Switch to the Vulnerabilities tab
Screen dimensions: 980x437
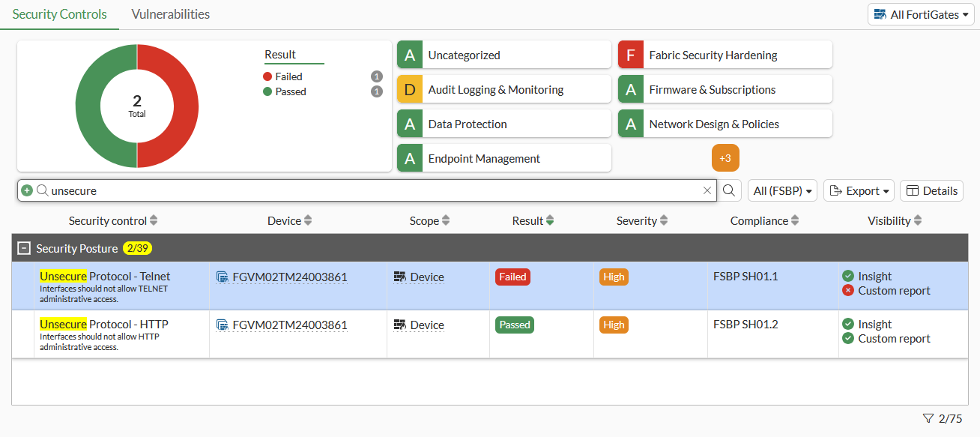(x=170, y=14)
